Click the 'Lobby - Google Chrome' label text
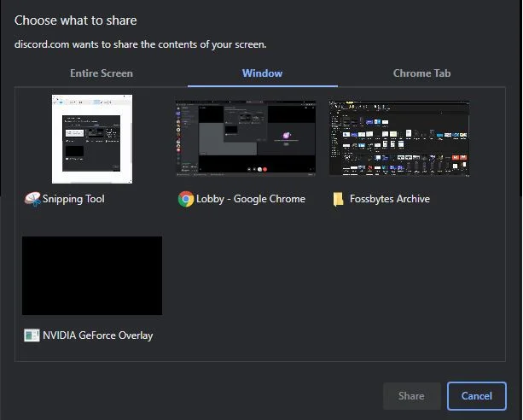Image resolution: width=523 pixels, height=420 pixels. click(251, 199)
